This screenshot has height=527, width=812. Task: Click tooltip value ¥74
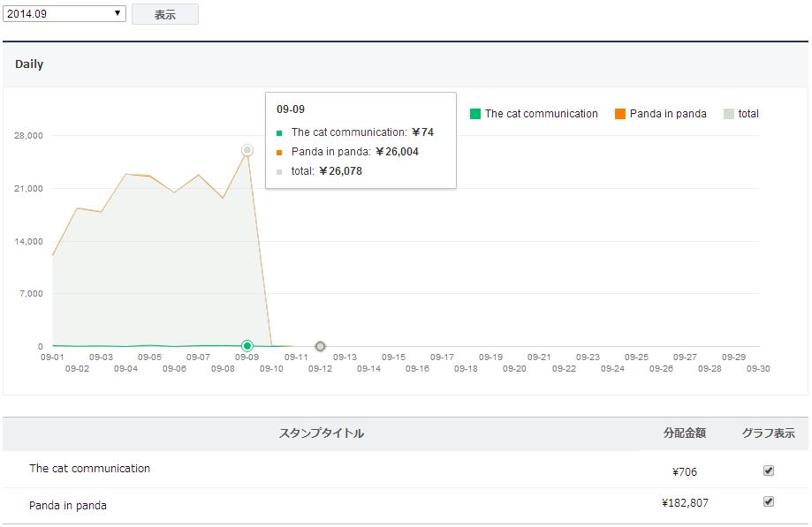[x=422, y=132]
